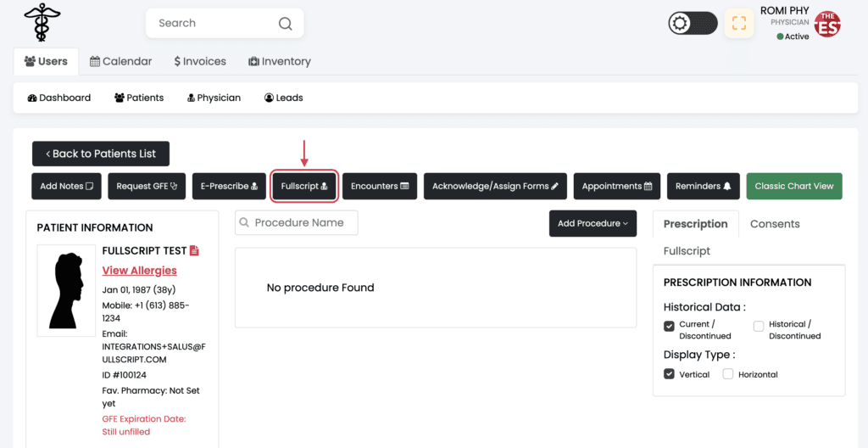Click the ROMI PHY user name
The width and height of the screenshot is (868, 448).
click(785, 10)
